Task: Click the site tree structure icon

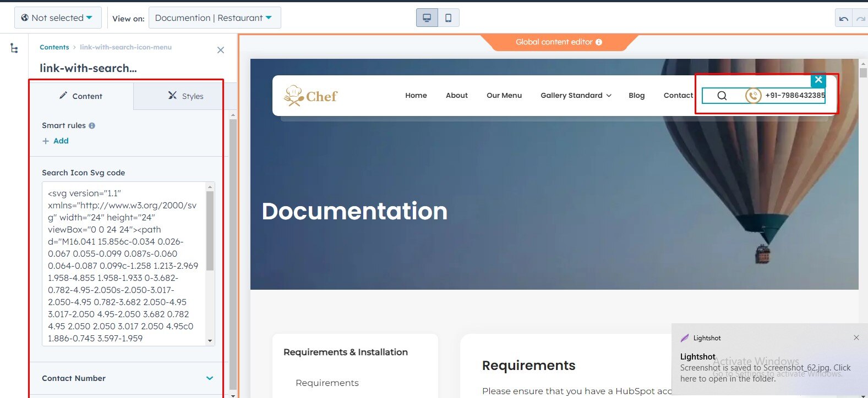Action: pos(14,48)
